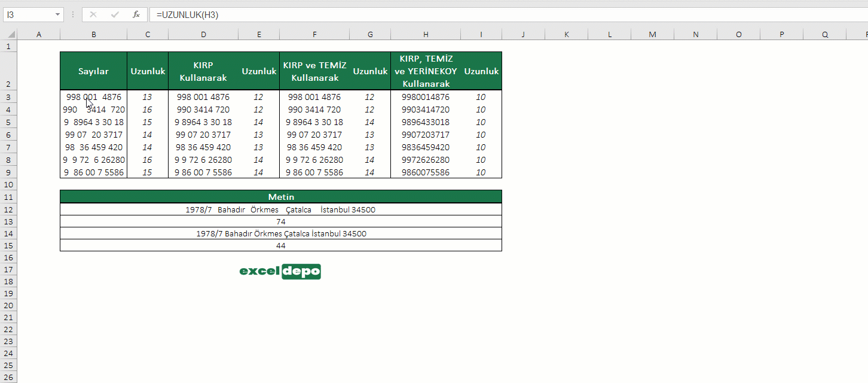This screenshot has width=868, height=383.
Task: Select cell D9 with 9 86 00 7 5586
Action: [203, 172]
